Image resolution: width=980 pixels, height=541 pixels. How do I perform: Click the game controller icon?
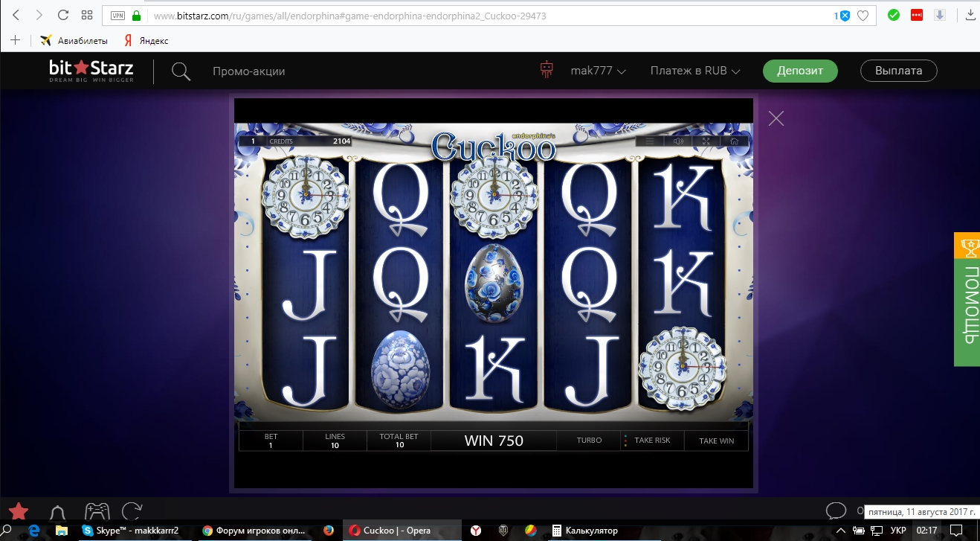pos(97,511)
